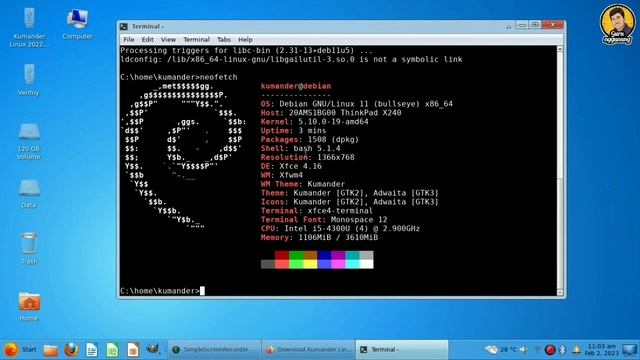
Task: Click the Uptime: 3 mins line
Action: (x=293, y=131)
